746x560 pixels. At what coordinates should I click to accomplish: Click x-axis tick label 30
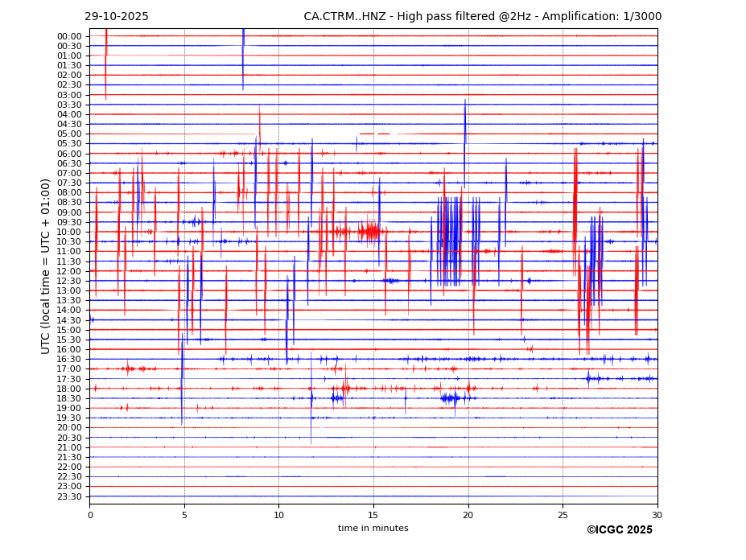click(657, 515)
